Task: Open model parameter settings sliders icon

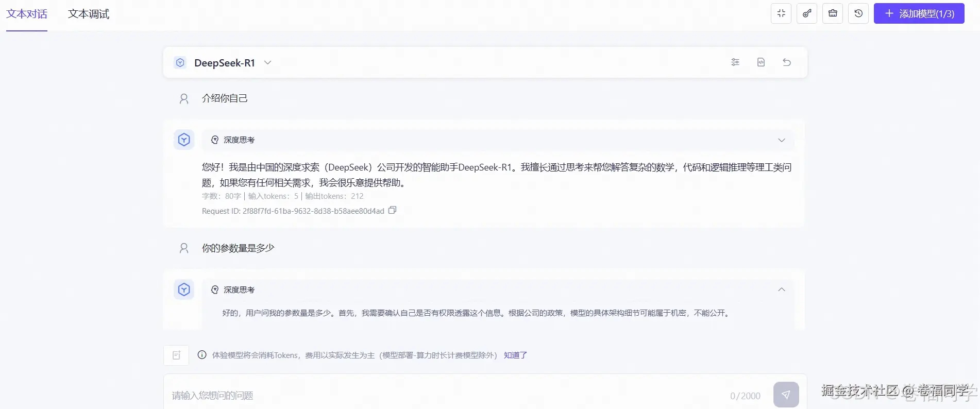Action: click(735, 62)
